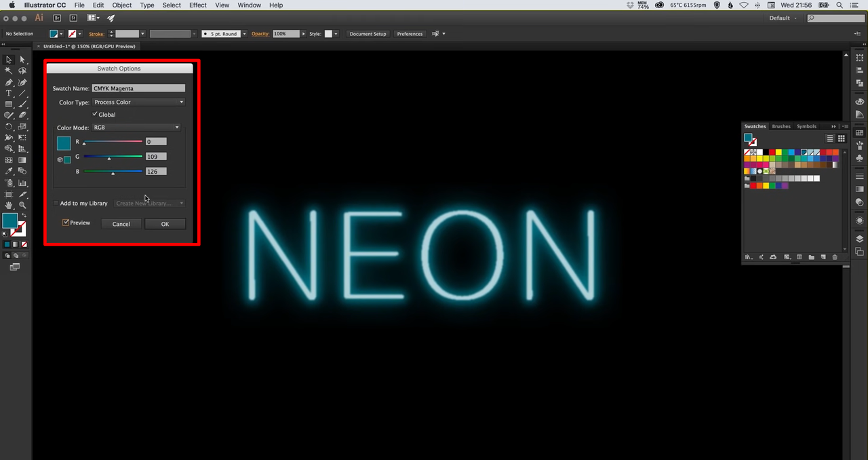Screen dimensions: 868x460
Task: Click the Preferences button
Action: coord(410,34)
